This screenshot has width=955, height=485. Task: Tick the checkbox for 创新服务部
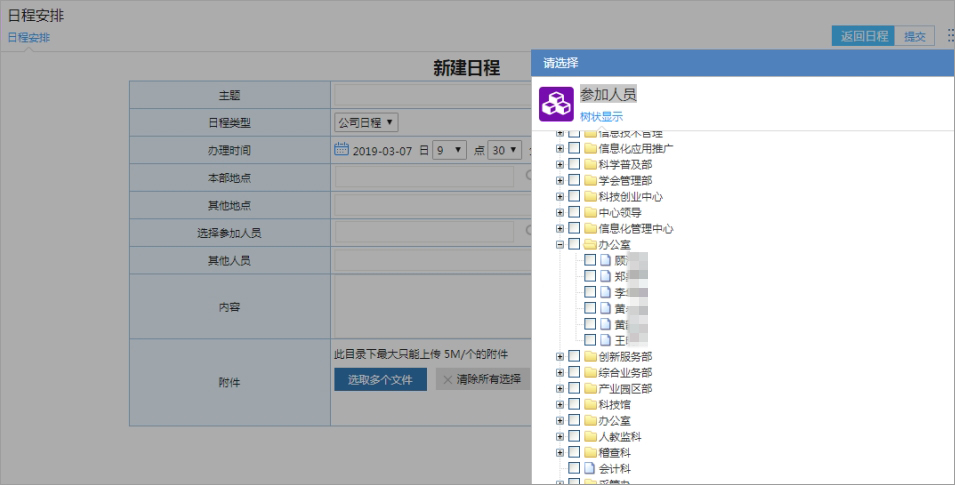pyautogui.click(x=574, y=356)
